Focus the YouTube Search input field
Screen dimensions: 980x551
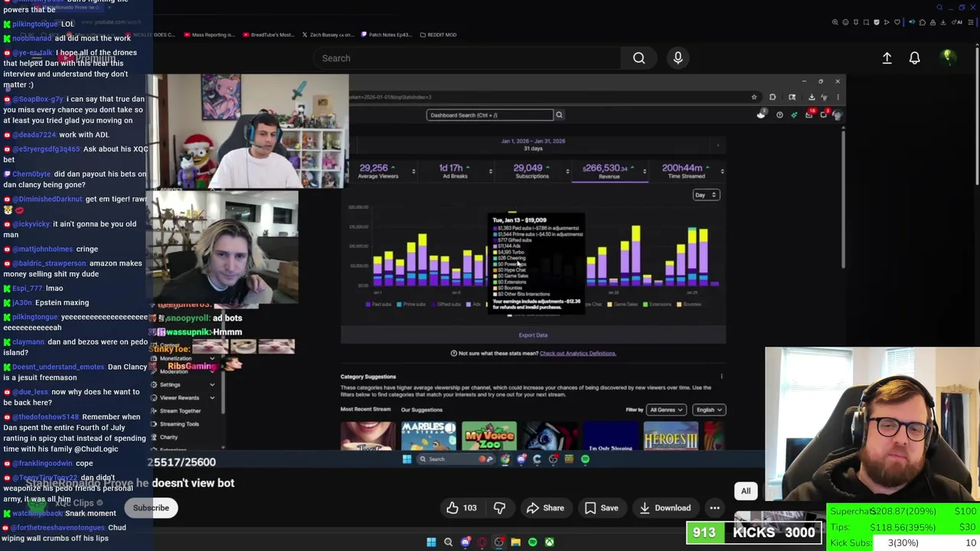click(467, 58)
